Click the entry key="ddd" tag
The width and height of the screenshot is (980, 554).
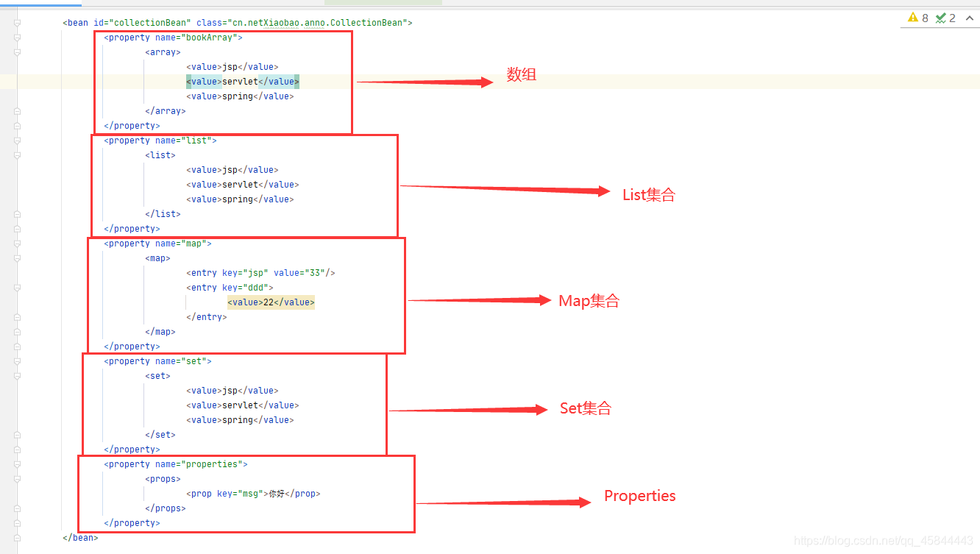click(x=230, y=288)
